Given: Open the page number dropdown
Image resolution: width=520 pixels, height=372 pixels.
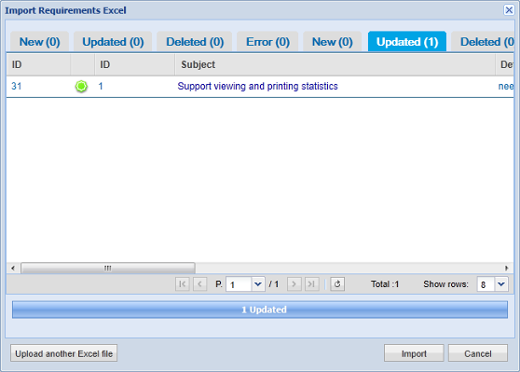Looking at the screenshot, I should click(258, 284).
